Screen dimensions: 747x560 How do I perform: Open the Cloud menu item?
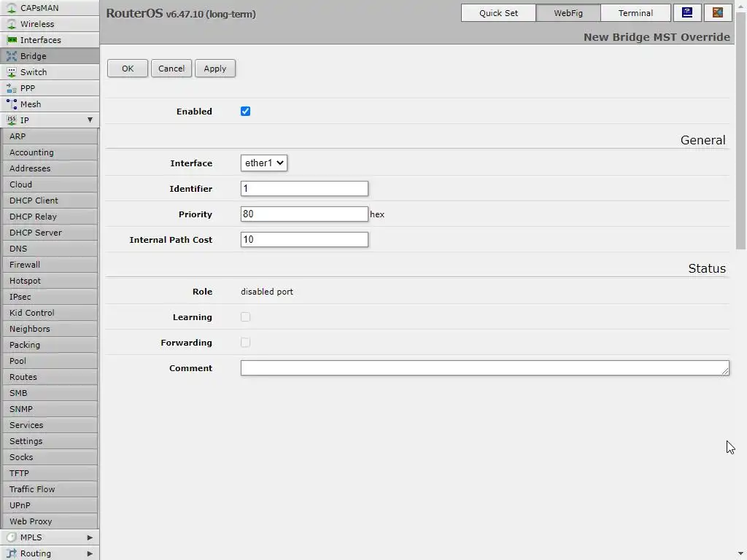50,184
